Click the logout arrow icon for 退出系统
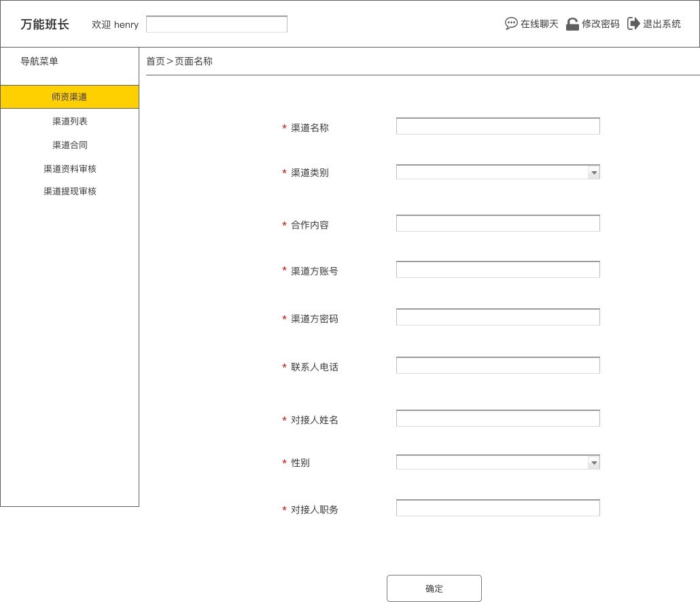Screen dimensions: 700x602 (x=633, y=24)
